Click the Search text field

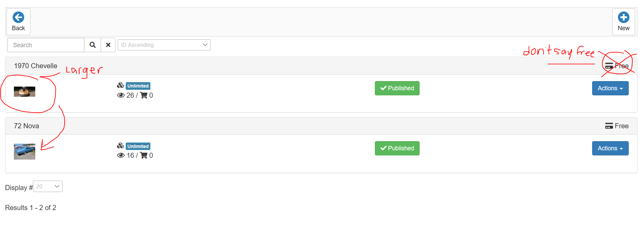[x=46, y=45]
